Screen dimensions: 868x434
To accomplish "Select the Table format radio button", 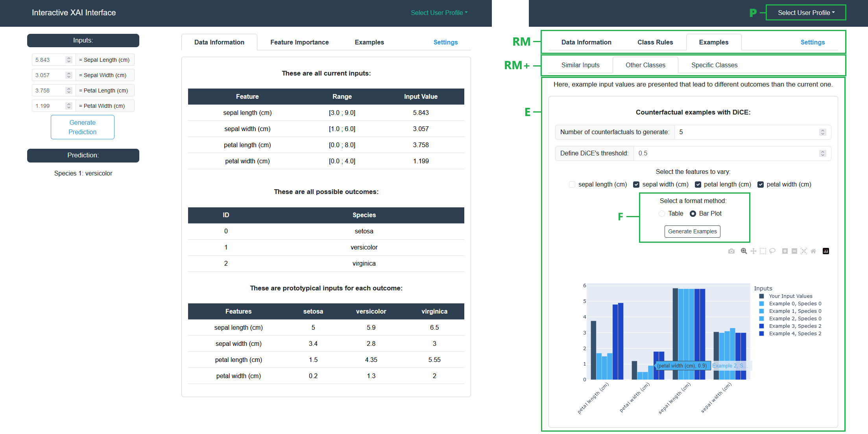I will (662, 214).
